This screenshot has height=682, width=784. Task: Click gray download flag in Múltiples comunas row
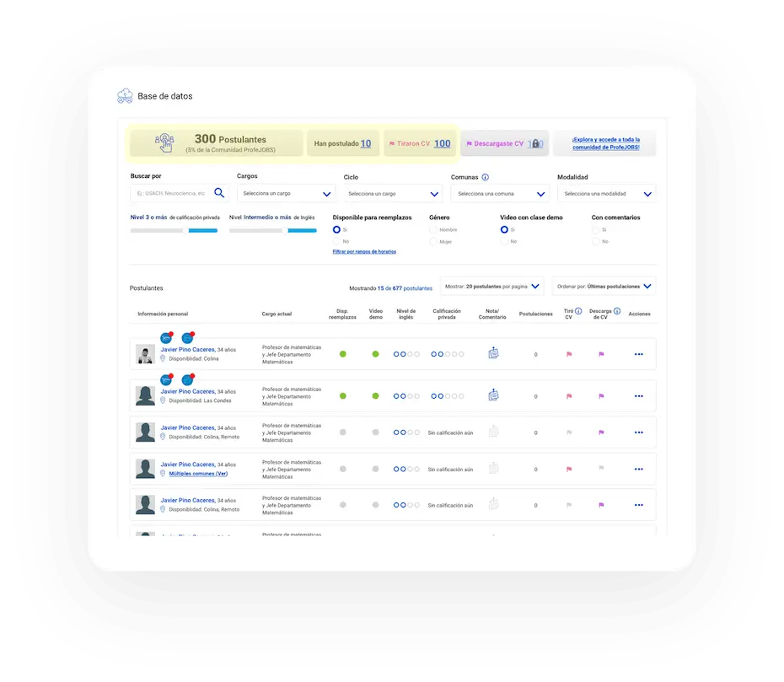click(601, 468)
